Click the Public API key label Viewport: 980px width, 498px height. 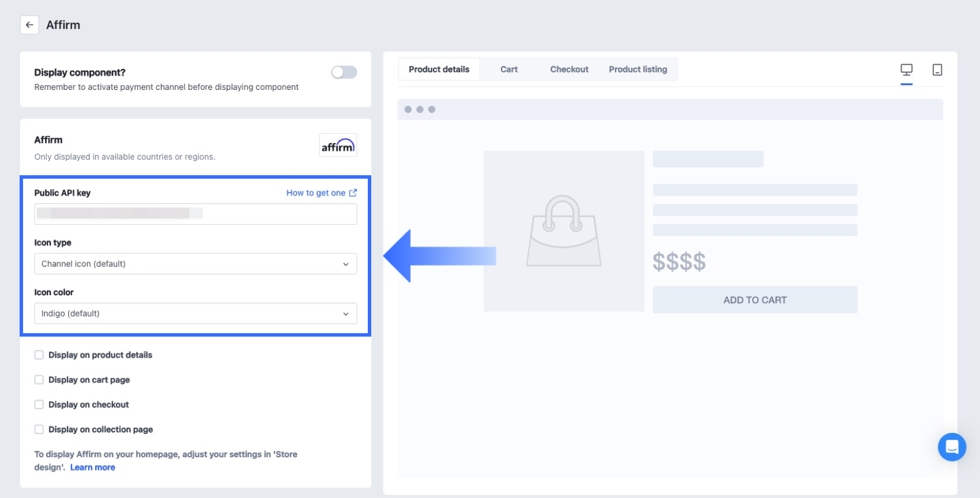click(62, 193)
